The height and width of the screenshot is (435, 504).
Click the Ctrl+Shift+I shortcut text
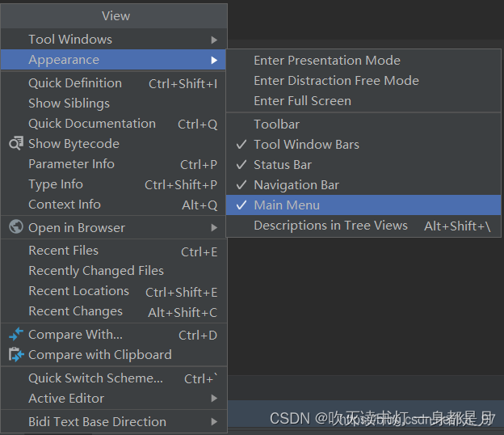coord(183,84)
